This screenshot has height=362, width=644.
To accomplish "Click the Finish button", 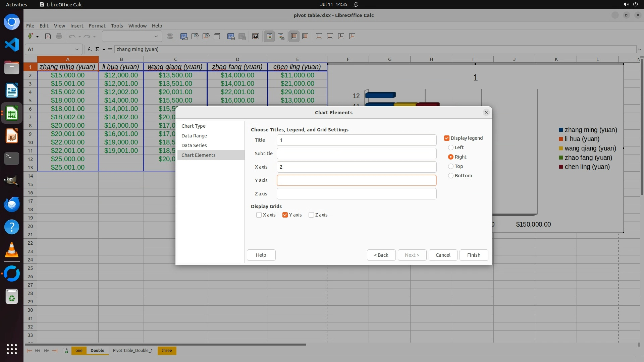I will [x=473, y=255].
